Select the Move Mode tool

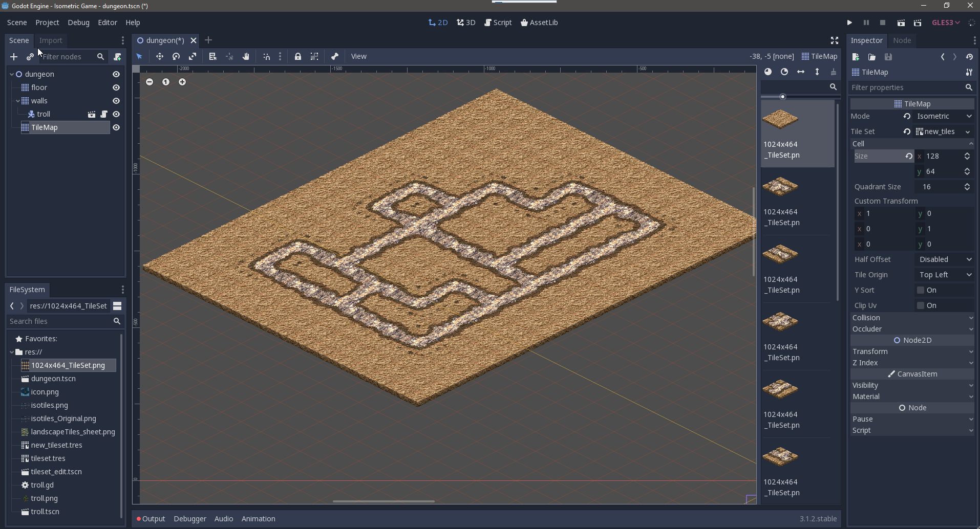(159, 56)
